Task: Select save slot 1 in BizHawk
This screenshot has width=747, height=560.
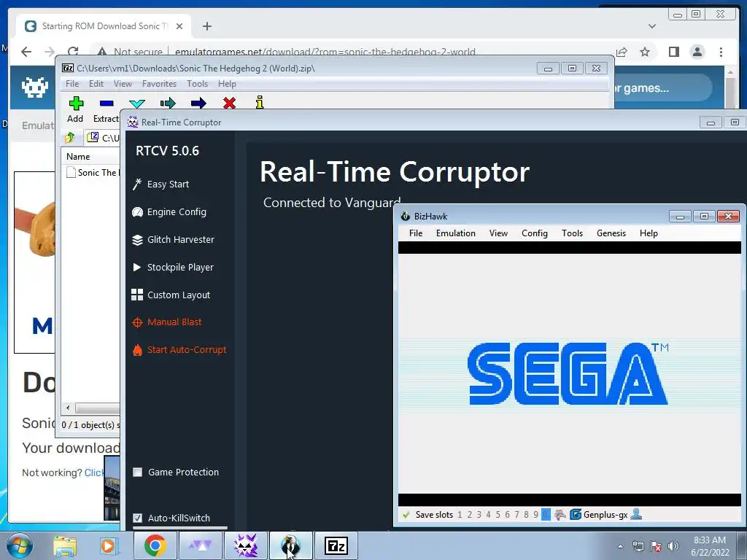Action: 460,515
